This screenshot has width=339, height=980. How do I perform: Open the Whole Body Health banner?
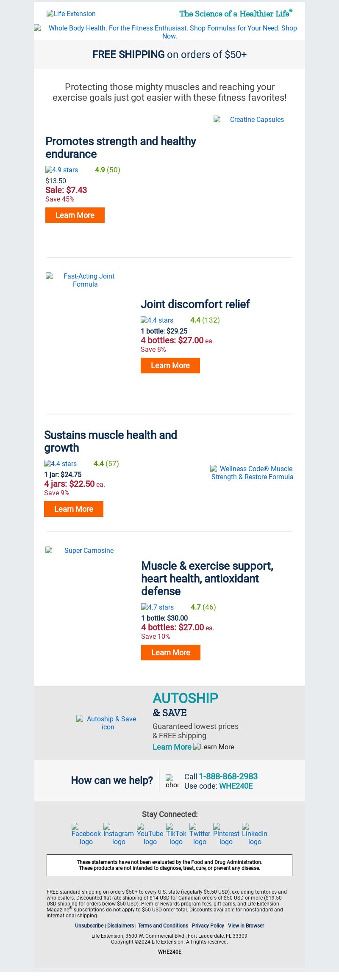pyautogui.click(x=169, y=32)
